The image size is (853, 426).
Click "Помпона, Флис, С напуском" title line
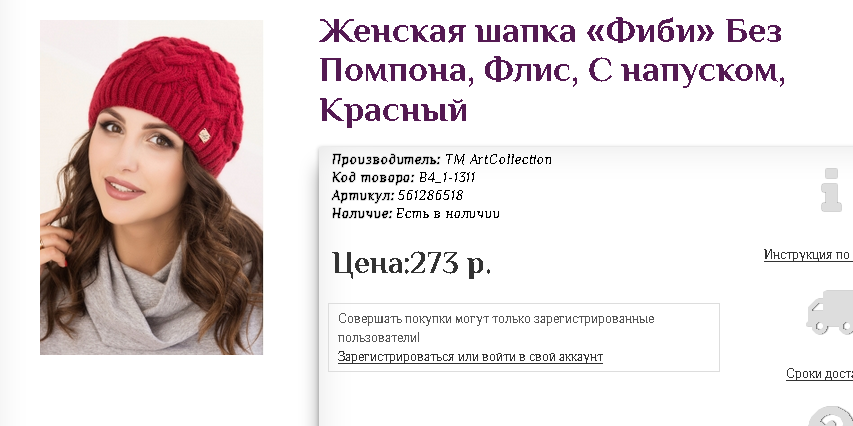[x=552, y=71]
